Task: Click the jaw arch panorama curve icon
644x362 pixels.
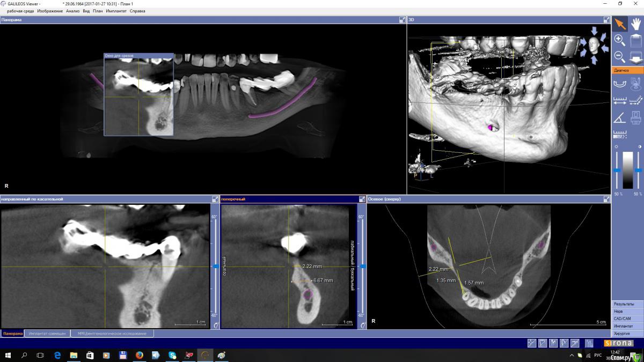Action: tap(619, 83)
